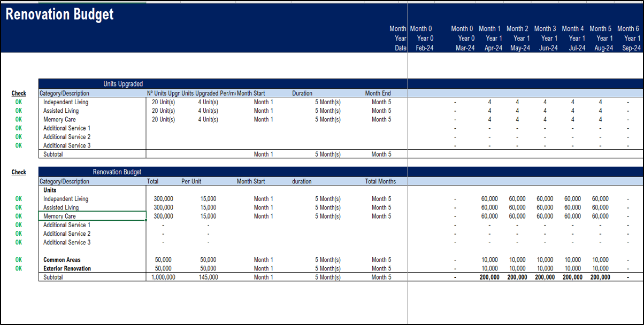Screen dimensions: 644x325
Task: Click 15,000 per unit for Assisted Living
Action: coord(208,207)
